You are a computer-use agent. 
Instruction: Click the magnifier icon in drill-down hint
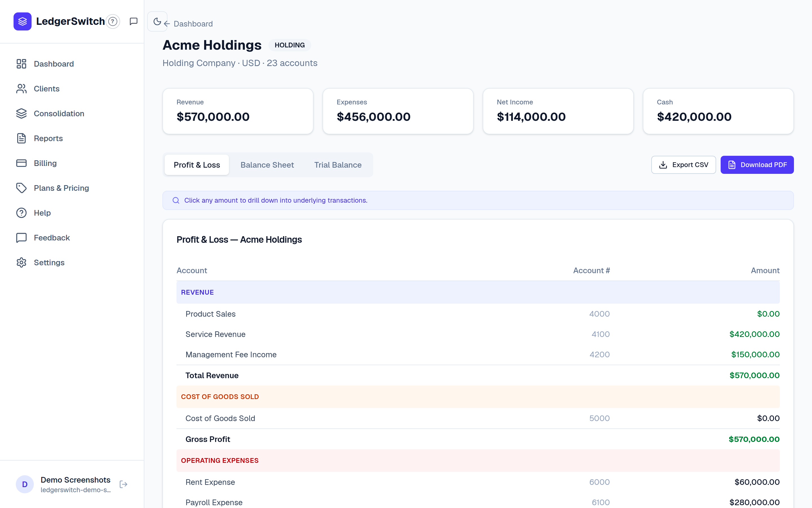point(176,201)
